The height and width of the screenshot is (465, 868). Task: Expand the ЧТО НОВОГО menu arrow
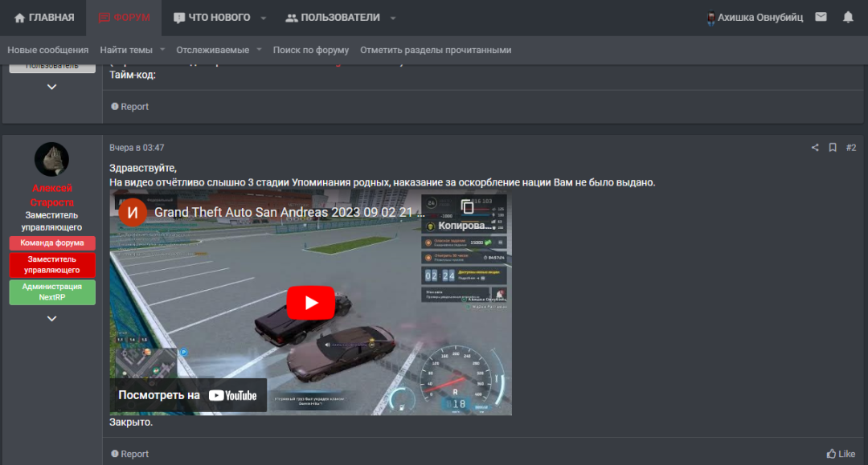coord(263,18)
